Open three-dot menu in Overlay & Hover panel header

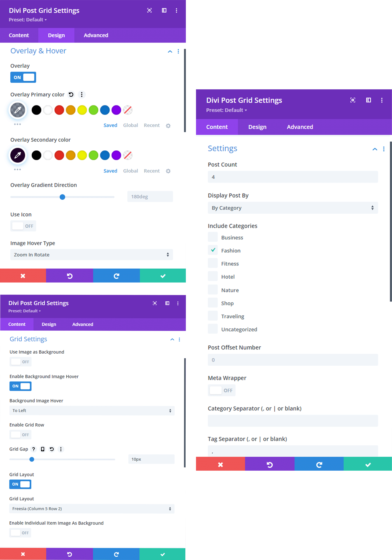pyautogui.click(x=176, y=10)
